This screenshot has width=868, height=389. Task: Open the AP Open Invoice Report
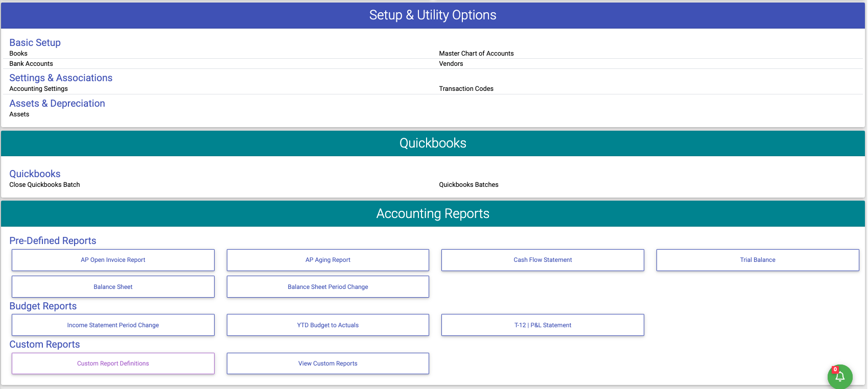[113, 260]
